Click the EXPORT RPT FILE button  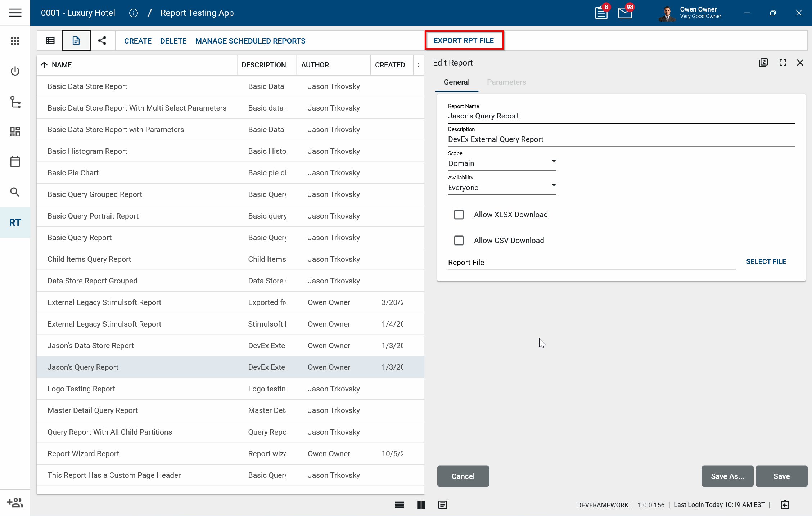pyautogui.click(x=464, y=41)
